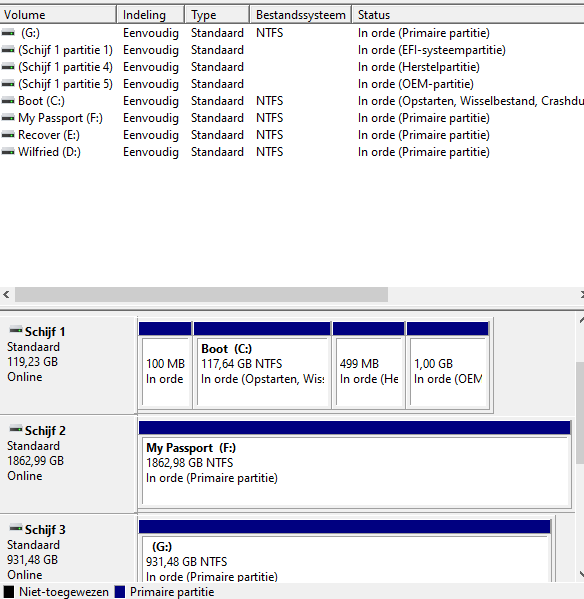Select the 100 MB EFI partition block
Viewport: 584px width, 599px height.
[x=165, y=365]
